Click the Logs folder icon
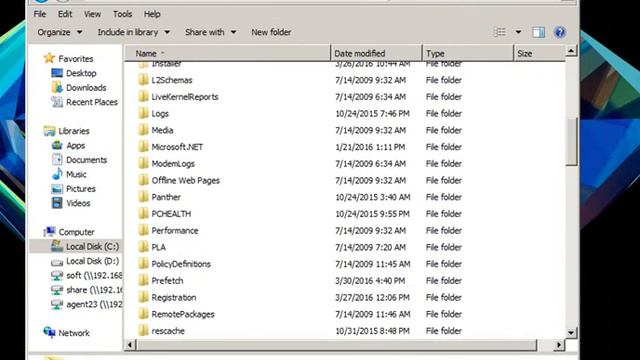 click(x=143, y=113)
